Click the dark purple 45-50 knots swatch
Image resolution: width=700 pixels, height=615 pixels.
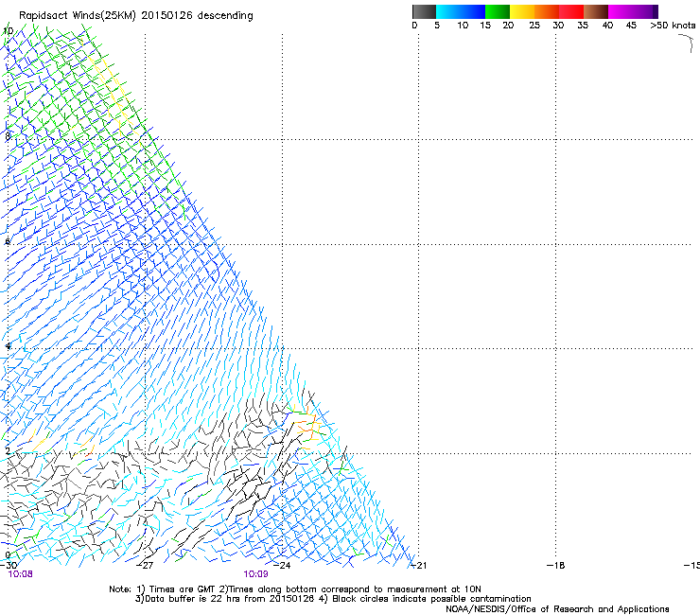pos(645,11)
